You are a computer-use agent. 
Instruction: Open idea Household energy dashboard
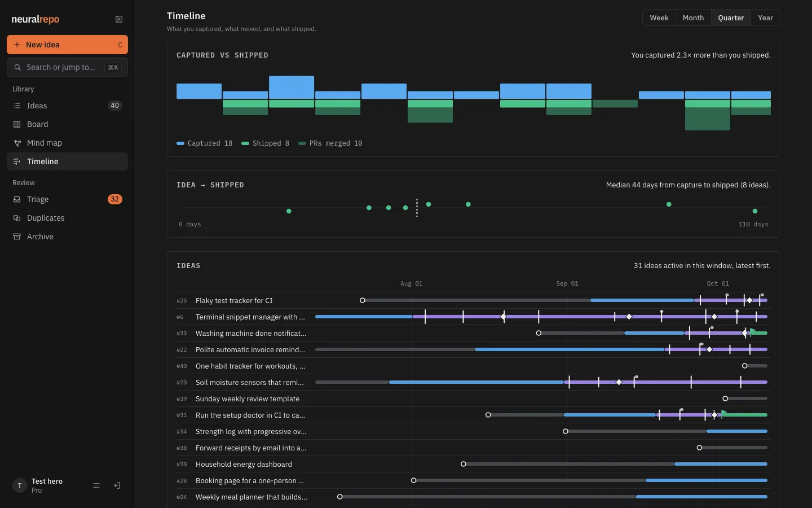coord(244,464)
